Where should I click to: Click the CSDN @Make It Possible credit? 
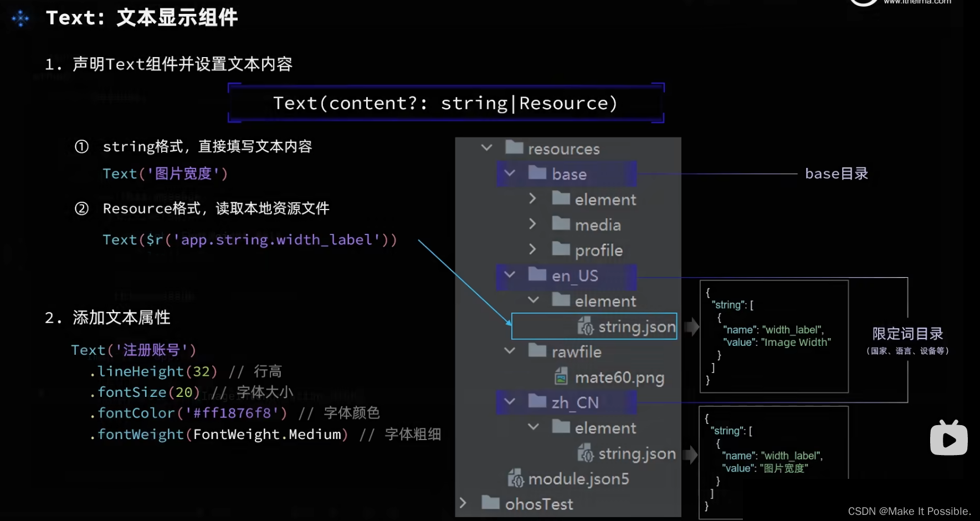point(909,511)
